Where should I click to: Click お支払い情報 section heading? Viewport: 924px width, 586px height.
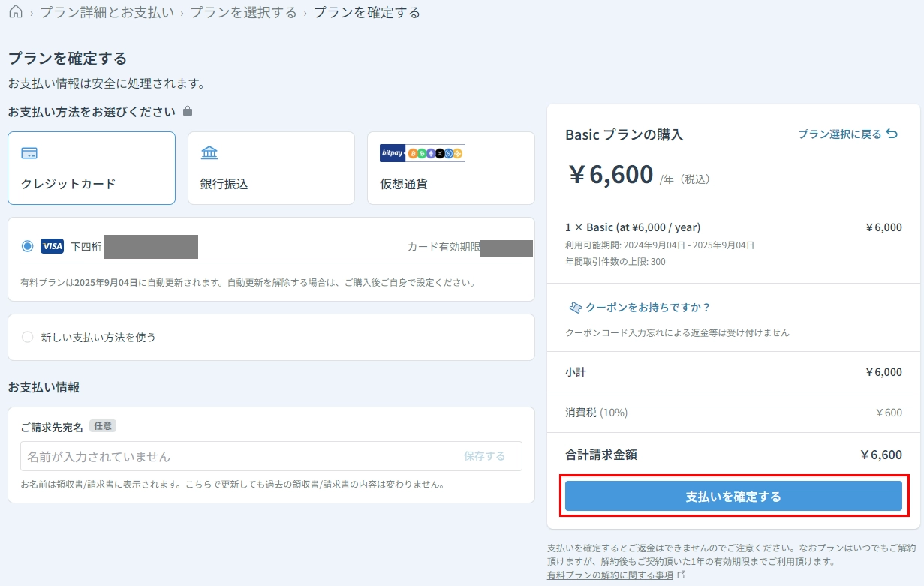pyautogui.click(x=44, y=387)
